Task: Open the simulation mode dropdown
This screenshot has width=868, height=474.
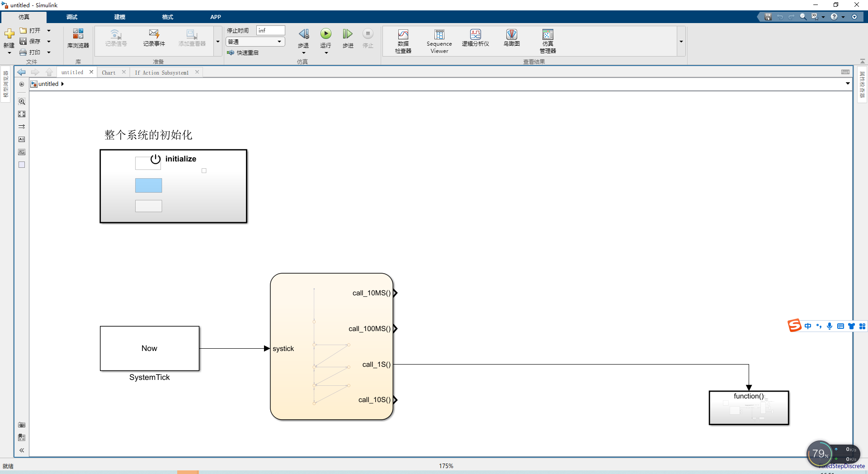Action: [x=255, y=42]
